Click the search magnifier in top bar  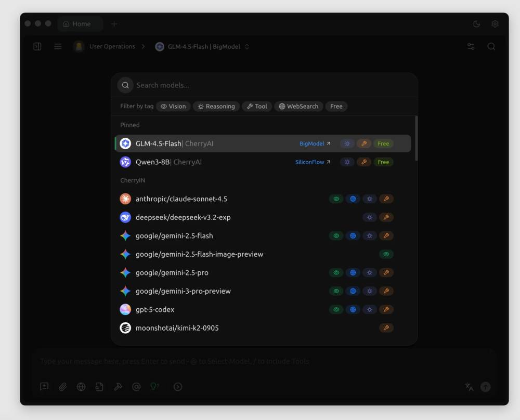(x=491, y=47)
